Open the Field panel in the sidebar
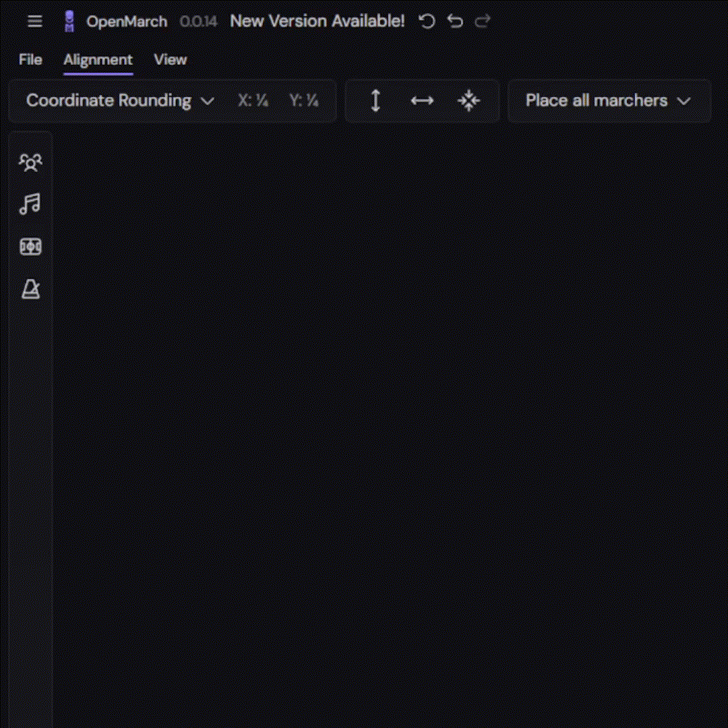The height and width of the screenshot is (728, 728). 30,247
